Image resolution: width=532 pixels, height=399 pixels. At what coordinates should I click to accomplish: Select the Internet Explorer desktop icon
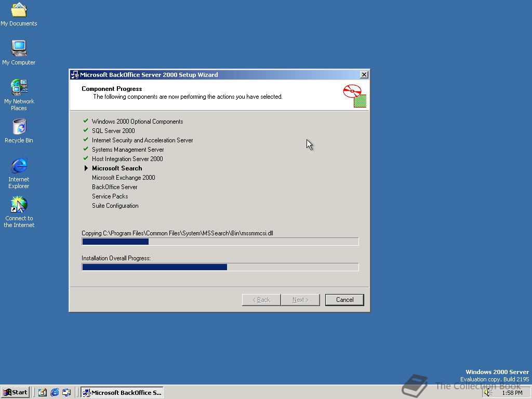[x=19, y=173]
